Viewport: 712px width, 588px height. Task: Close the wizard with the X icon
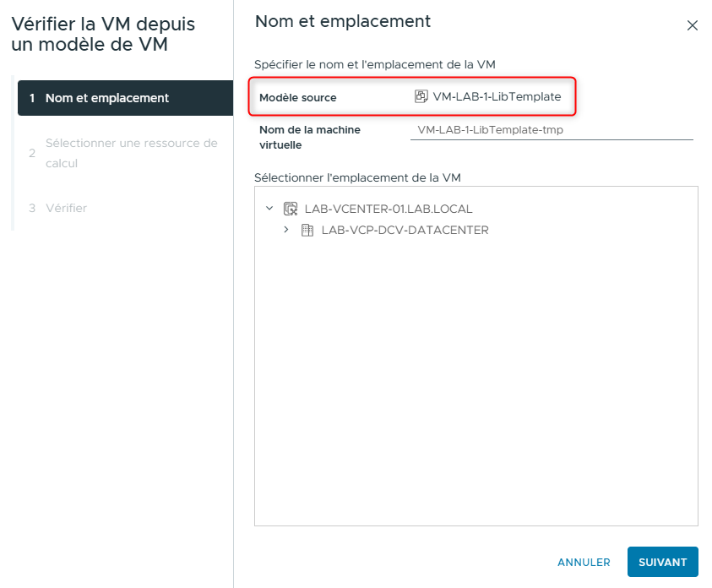tap(693, 25)
